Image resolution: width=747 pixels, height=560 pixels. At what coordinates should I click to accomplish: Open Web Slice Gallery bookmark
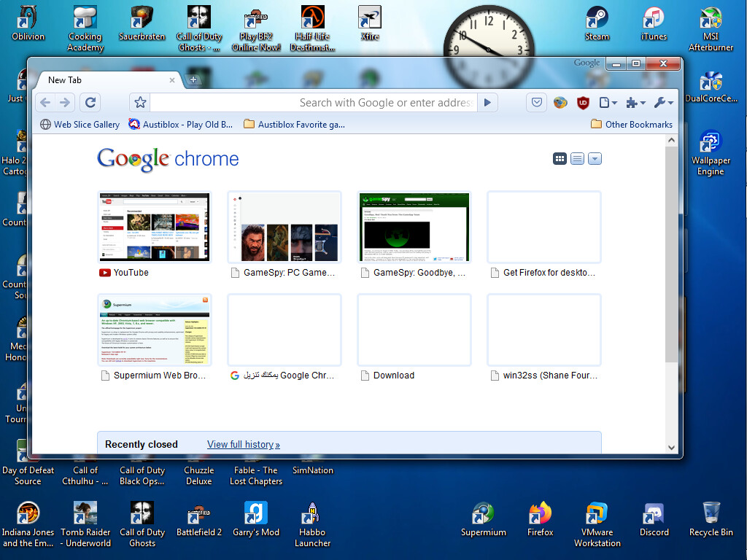coord(80,124)
